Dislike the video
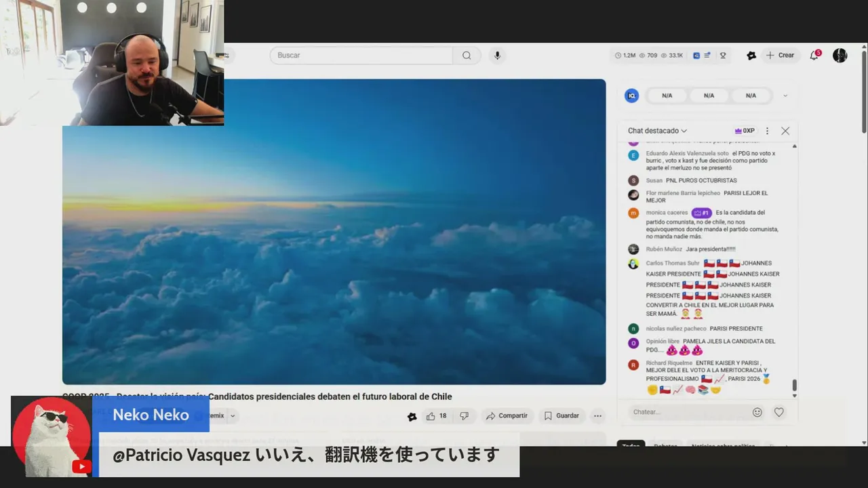The width and height of the screenshot is (868, 488). (464, 416)
